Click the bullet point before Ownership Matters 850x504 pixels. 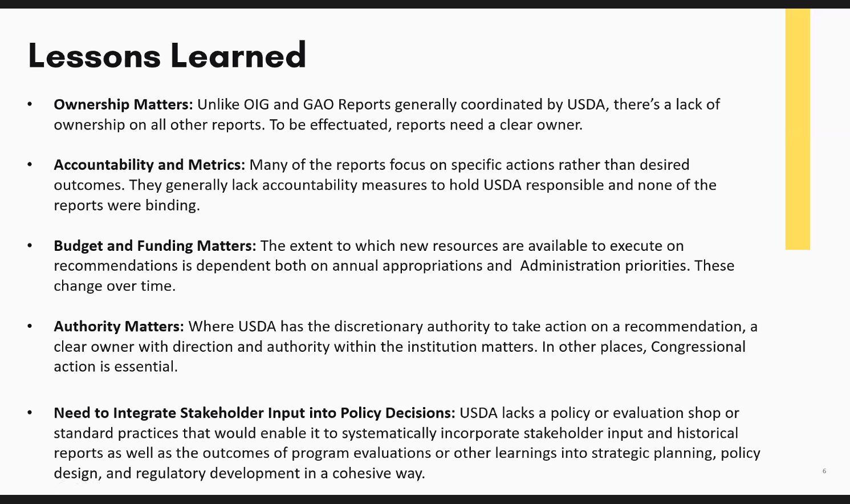30,105
